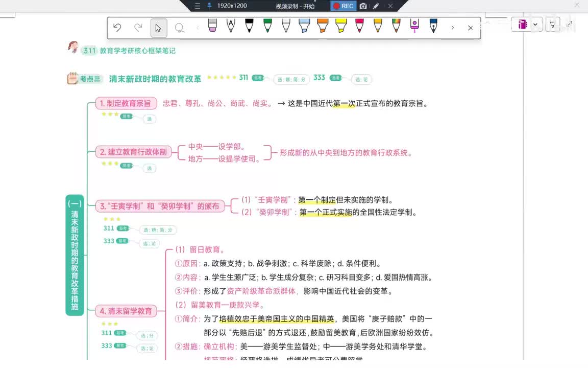The height and width of the screenshot is (368, 588).
Task: Undo the last drawing stroke
Action: (x=117, y=28)
